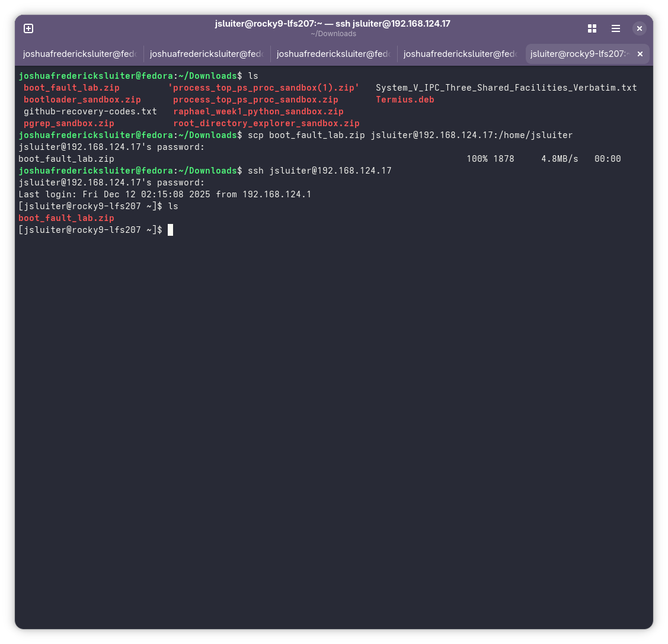Click the raphael_week1_python_sandbox.zip filename
Screen dimensions: 668x644
tap(258, 111)
